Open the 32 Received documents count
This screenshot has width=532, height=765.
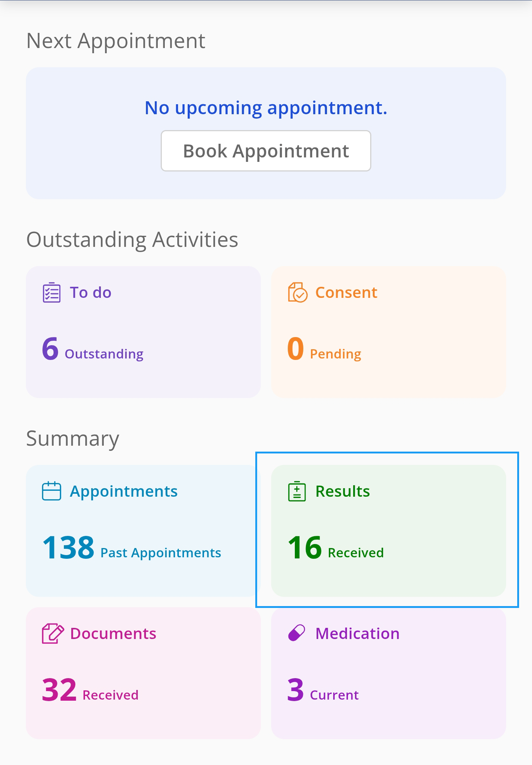(90, 690)
